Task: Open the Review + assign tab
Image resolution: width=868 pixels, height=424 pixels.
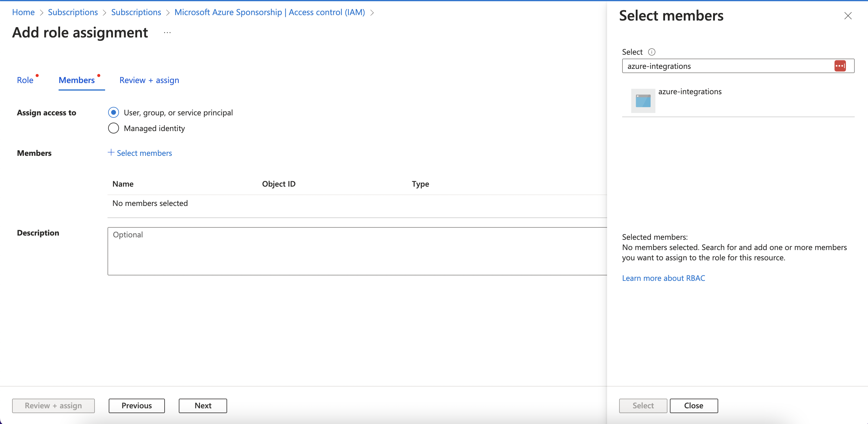Action: (149, 80)
